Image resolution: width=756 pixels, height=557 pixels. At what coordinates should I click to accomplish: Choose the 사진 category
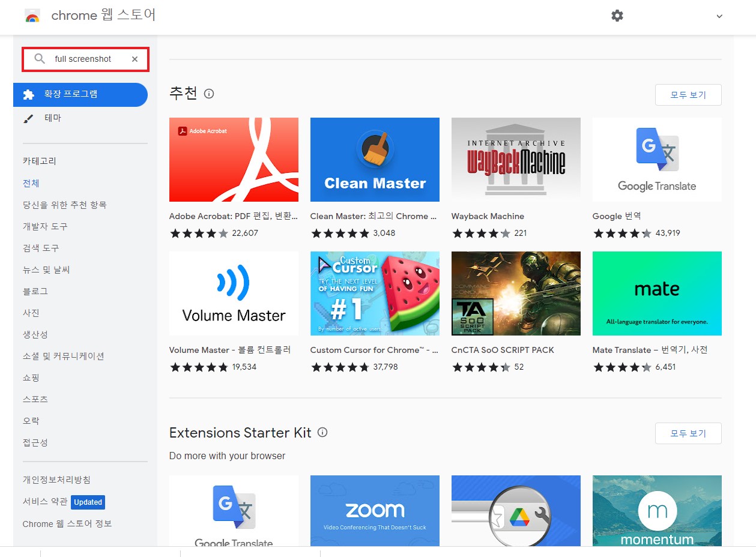(31, 313)
